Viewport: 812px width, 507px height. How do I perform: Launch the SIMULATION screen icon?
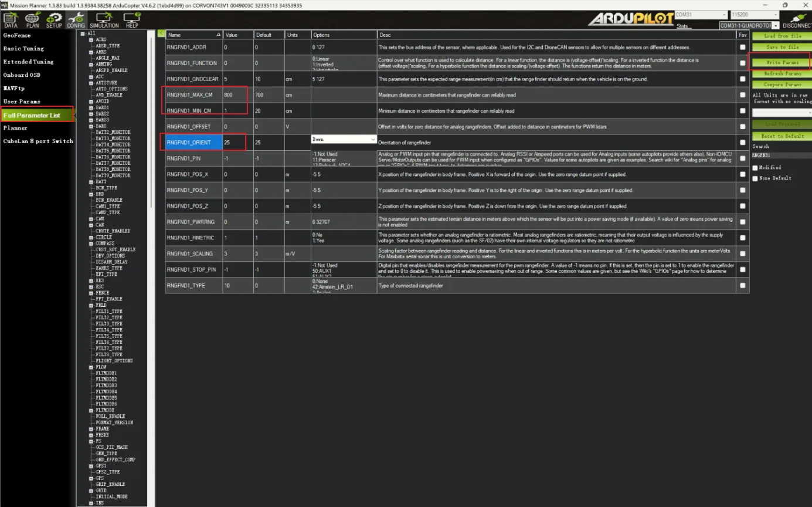(104, 21)
